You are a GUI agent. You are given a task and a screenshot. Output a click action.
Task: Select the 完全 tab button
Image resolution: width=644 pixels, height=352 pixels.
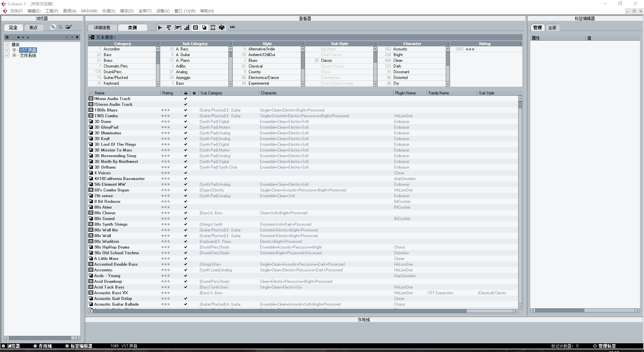[x=13, y=28]
